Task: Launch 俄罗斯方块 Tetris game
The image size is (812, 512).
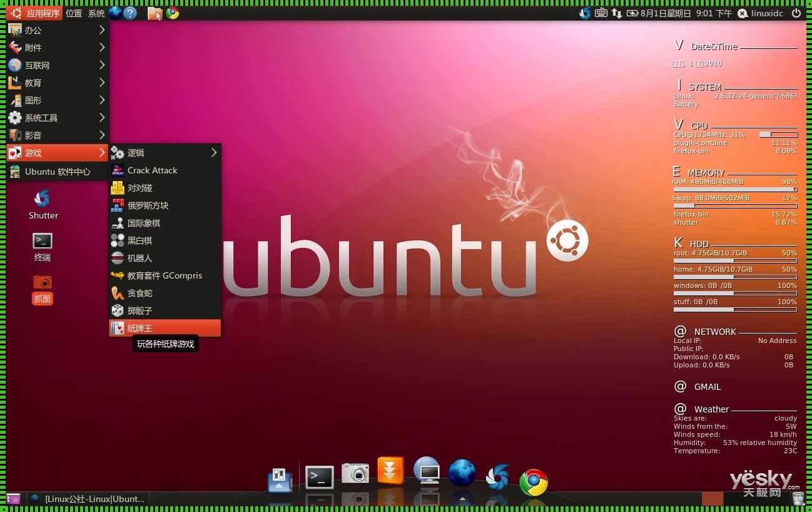Action: coord(165,205)
